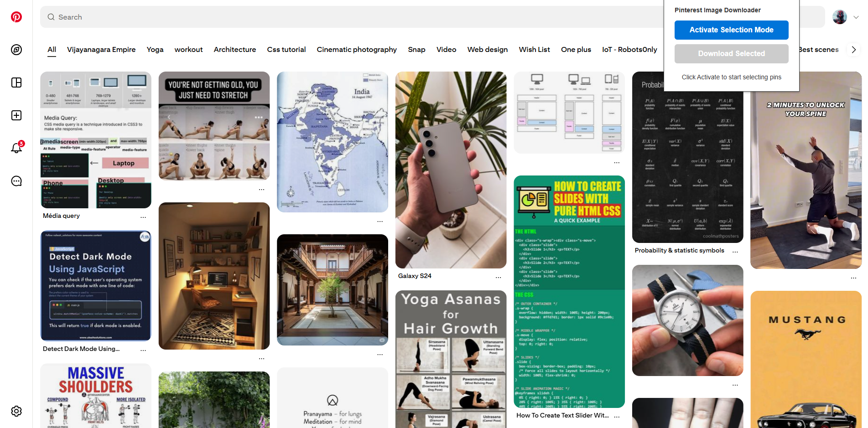Select the Explore compass icon in sidebar
This screenshot has width=868, height=428.
pyautogui.click(x=16, y=50)
